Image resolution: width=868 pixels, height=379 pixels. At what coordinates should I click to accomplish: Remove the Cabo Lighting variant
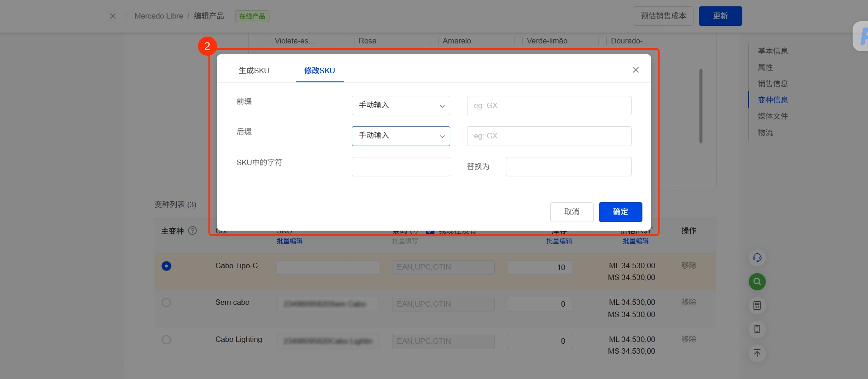[x=689, y=339]
